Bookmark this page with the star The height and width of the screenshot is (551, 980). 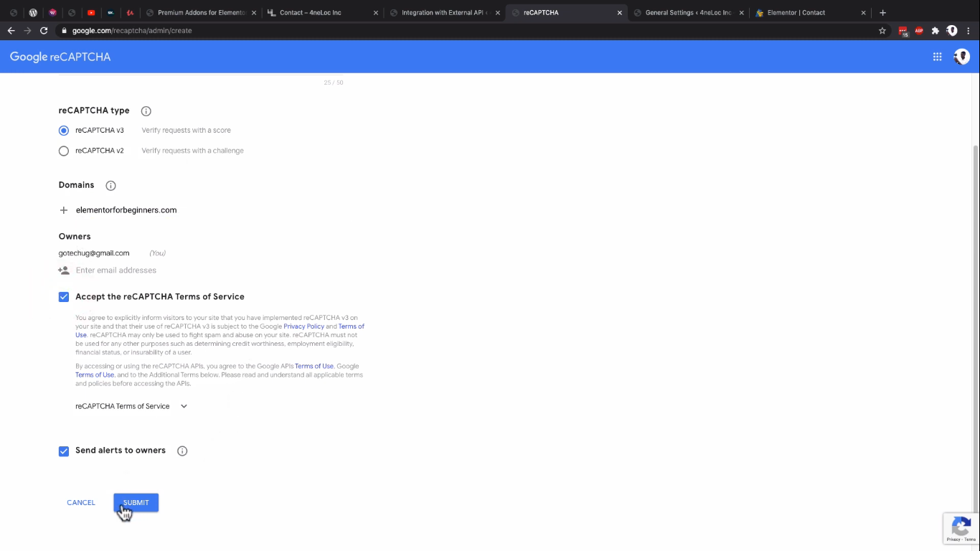[882, 31]
